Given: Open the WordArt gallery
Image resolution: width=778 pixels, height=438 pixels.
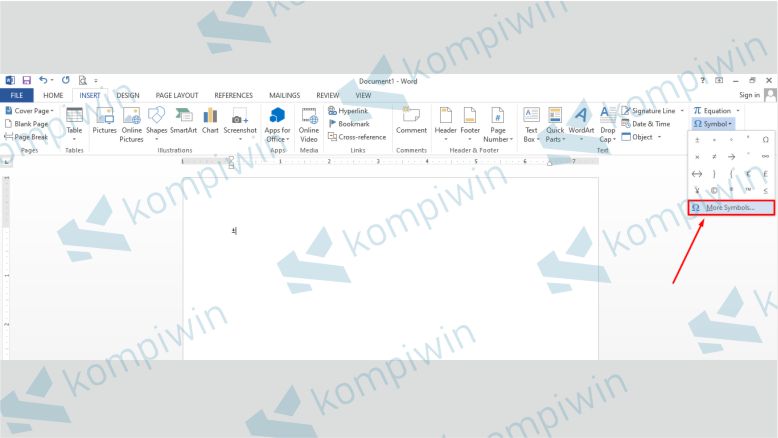Looking at the screenshot, I should (581, 124).
